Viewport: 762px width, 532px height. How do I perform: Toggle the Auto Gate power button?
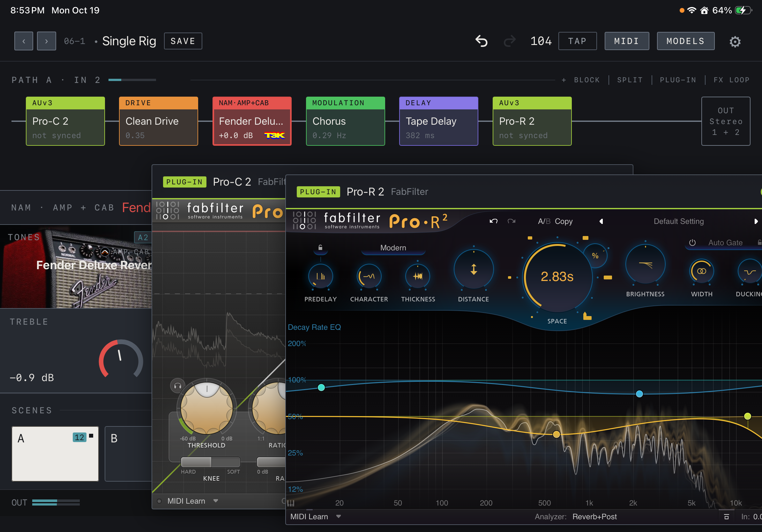(x=692, y=243)
